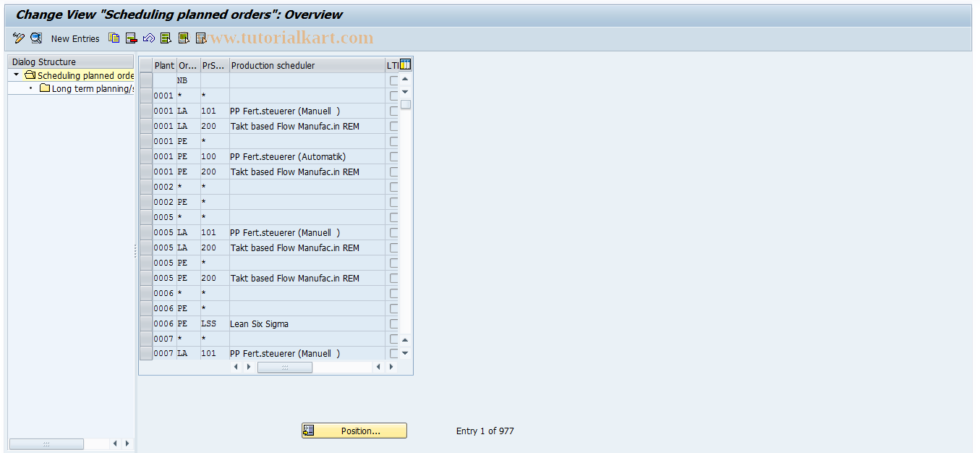Click table horizontal scrollbar thumb
Viewport: 980px width, 453px height.
(x=285, y=367)
